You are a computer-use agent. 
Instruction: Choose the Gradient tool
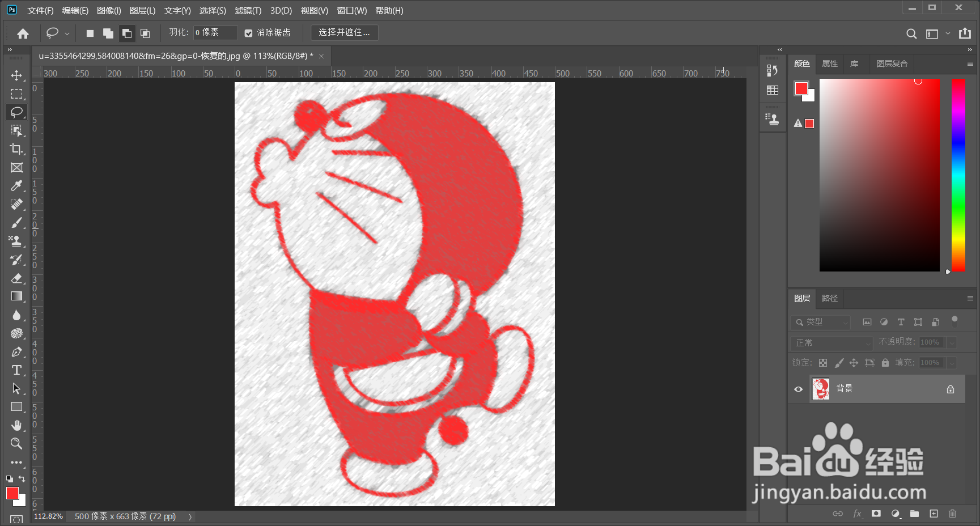[x=17, y=296]
